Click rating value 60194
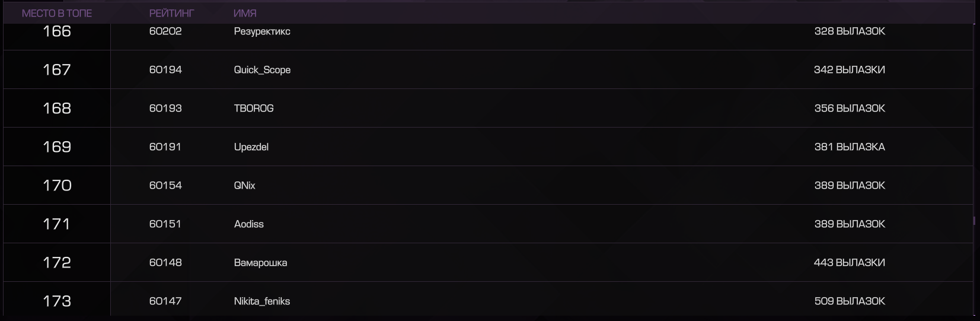 165,70
